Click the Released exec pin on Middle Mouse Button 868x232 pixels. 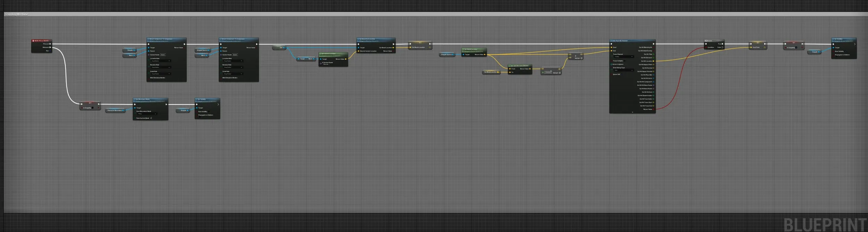tap(50, 47)
